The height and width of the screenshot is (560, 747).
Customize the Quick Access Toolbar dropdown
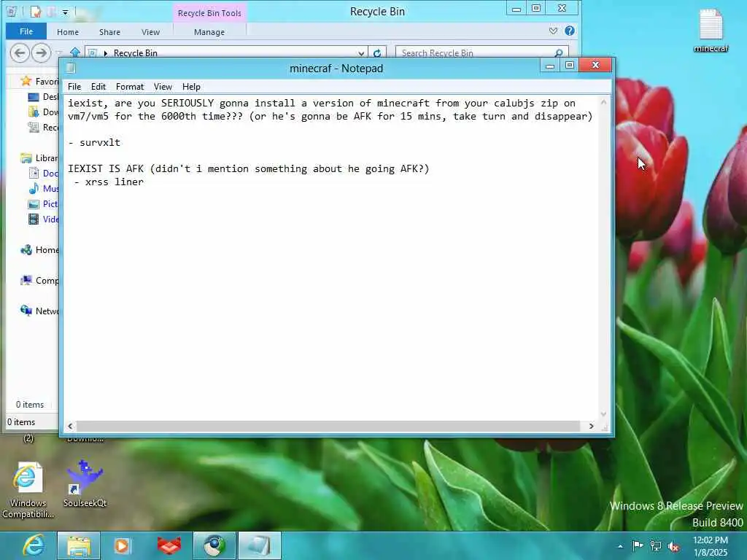(65, 12)
